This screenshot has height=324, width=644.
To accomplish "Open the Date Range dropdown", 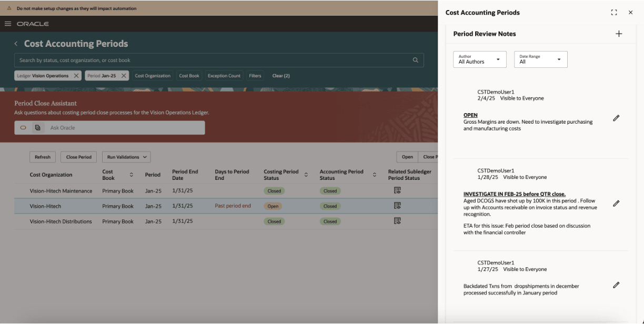I will (540, 59).
